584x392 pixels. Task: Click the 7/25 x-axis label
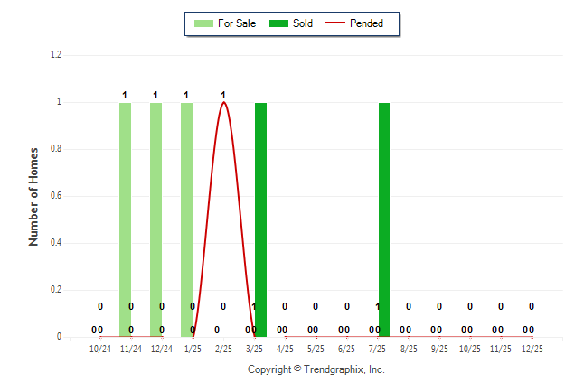point(378,349)
